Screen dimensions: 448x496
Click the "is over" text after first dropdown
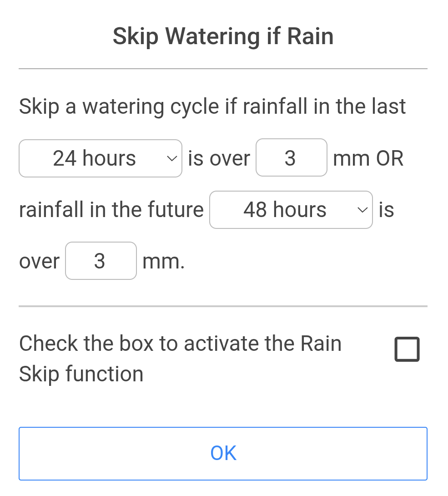pos(219,158)
